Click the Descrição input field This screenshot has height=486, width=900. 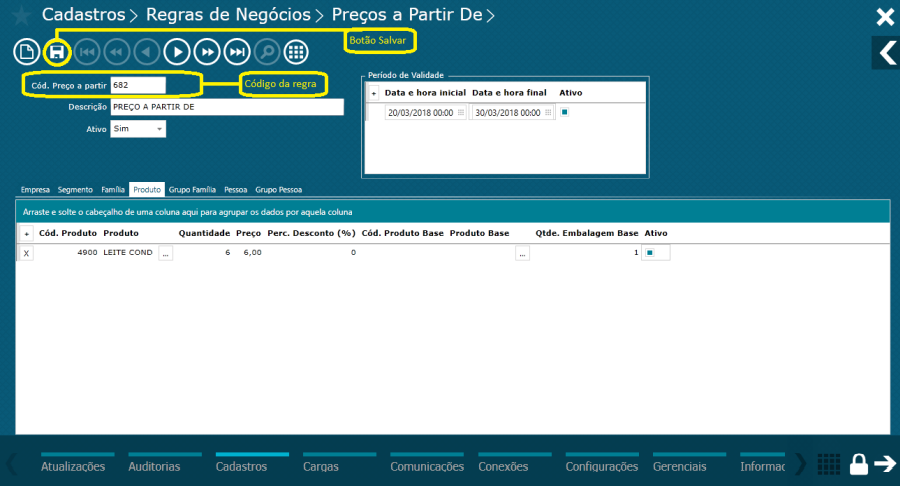pos(227,107)
